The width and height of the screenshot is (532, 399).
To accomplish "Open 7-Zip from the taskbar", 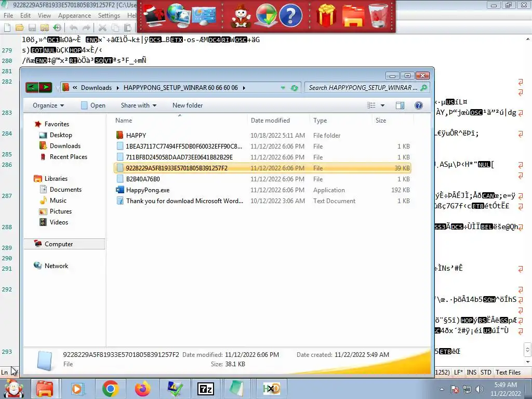I will click(x=206, y=389).
